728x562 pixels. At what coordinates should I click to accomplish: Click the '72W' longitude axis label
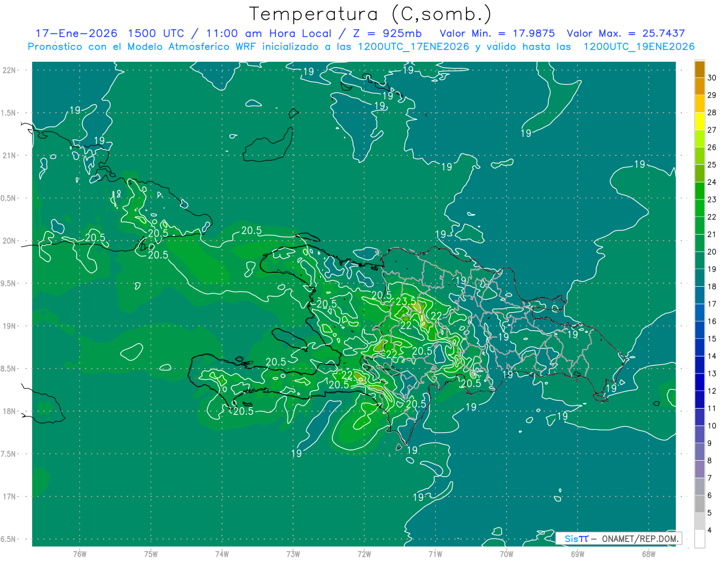[x=364, y=554]
